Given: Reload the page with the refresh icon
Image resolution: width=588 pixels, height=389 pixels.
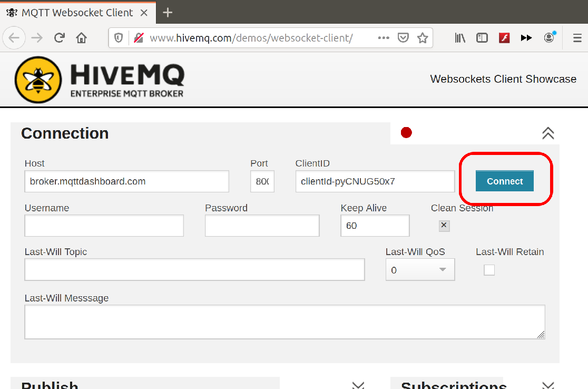Looking at the screenshot, I should tap(59, 38).
